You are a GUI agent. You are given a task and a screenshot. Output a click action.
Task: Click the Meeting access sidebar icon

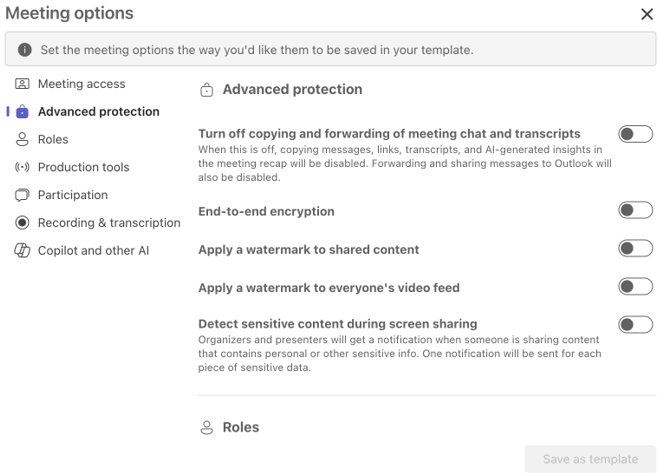[x=22, y=84]
